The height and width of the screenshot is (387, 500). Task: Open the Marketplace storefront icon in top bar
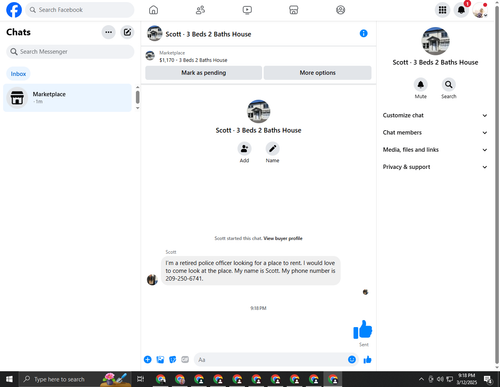[294, 10]
